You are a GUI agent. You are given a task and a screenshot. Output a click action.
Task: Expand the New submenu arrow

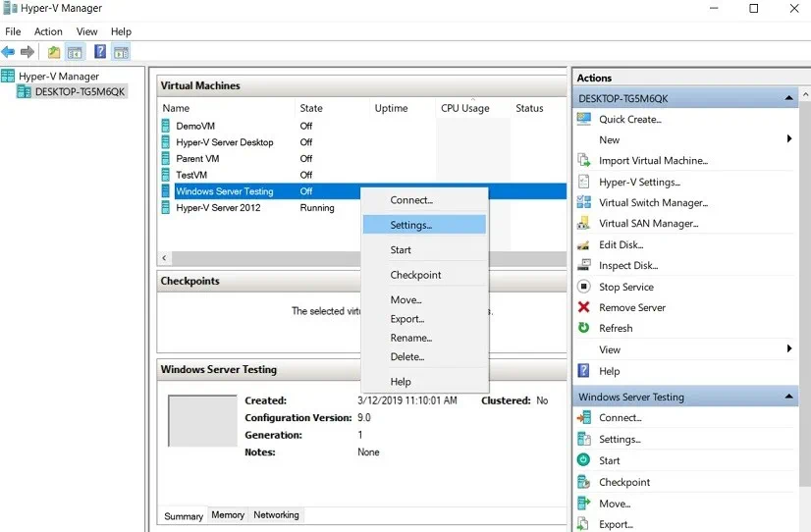789,140
